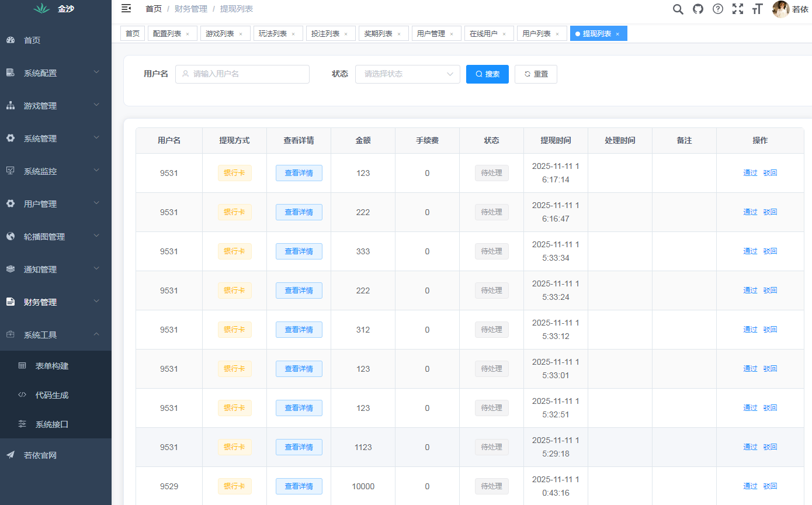Click the user avatar in top right
The width and height of the screenshot is (812, 505).
tap(780, 9)
